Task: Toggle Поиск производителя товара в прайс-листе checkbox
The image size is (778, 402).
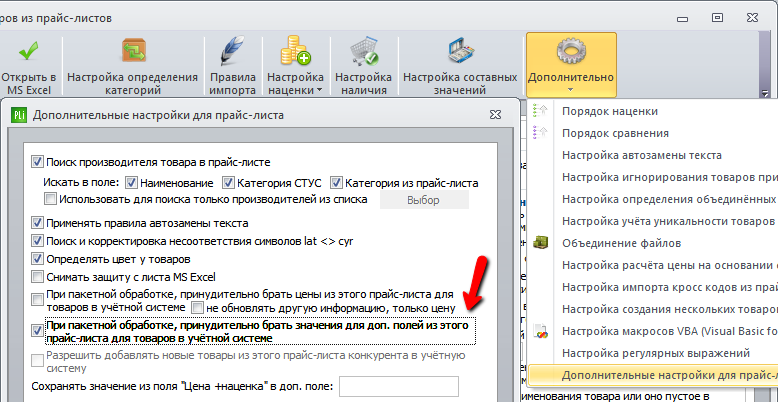Action: coord(37,162)
